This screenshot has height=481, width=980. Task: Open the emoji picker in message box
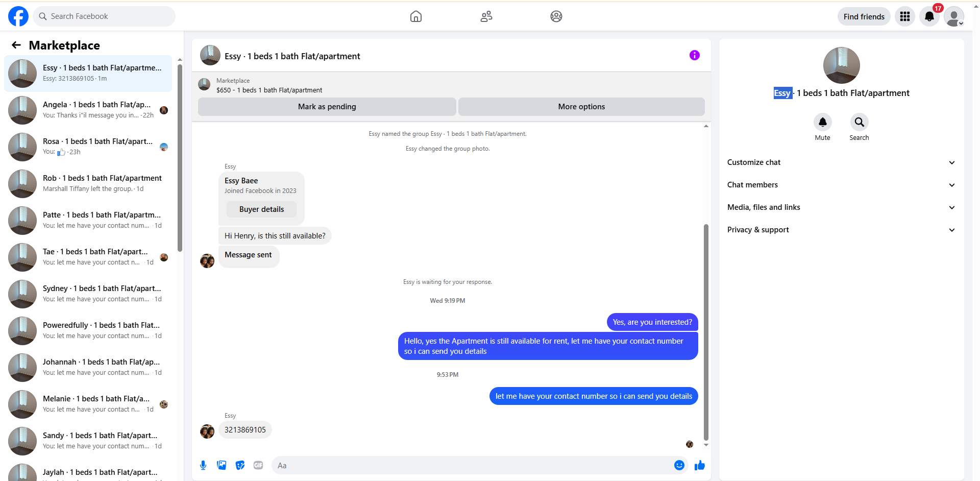(679, 465)
